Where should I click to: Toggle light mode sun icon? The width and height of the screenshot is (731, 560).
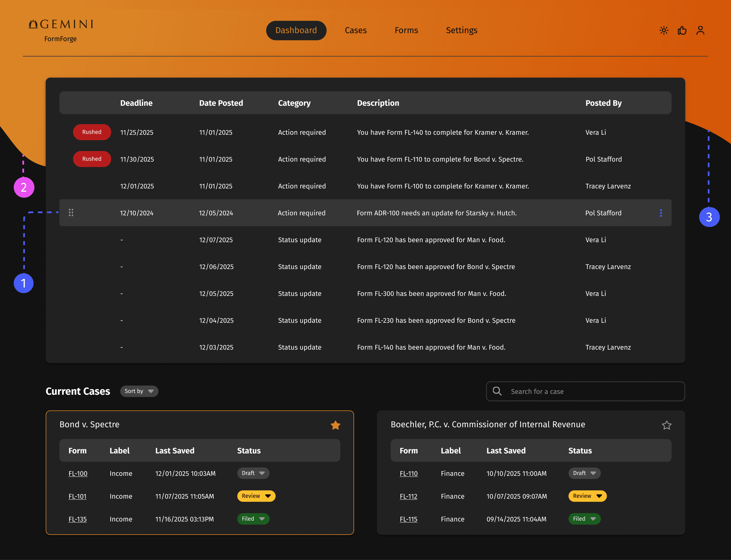[x=664, y=30]
